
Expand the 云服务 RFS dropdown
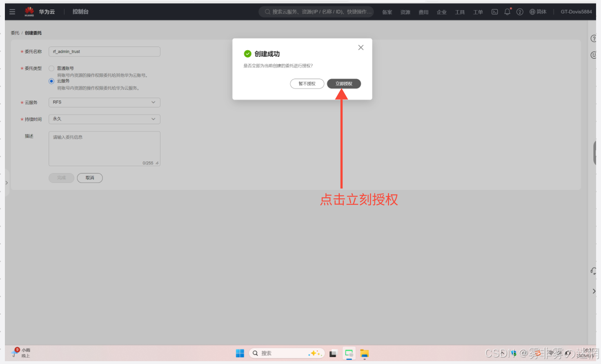tap(104, 102)
